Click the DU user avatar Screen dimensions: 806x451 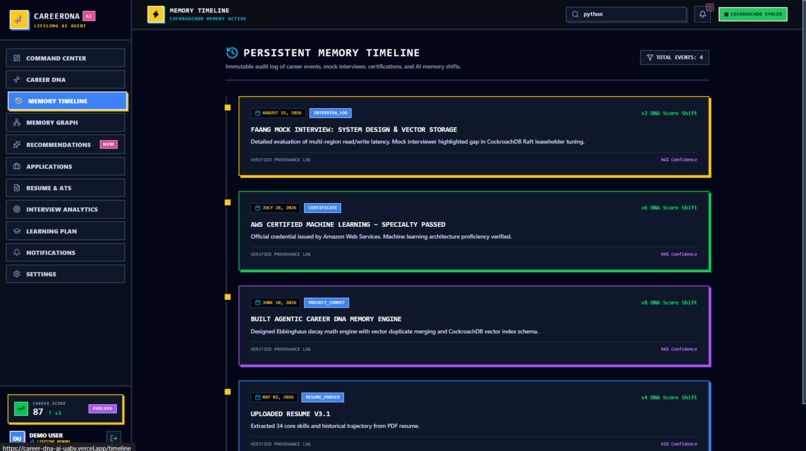point(17,438)
